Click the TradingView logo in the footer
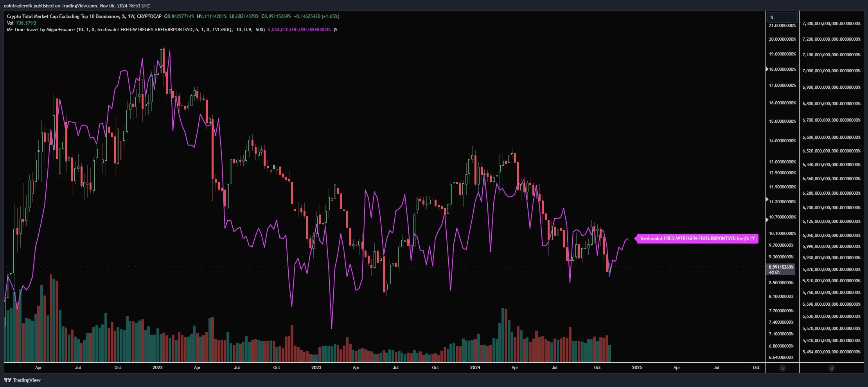868x387 pixels. click(22, 380)
